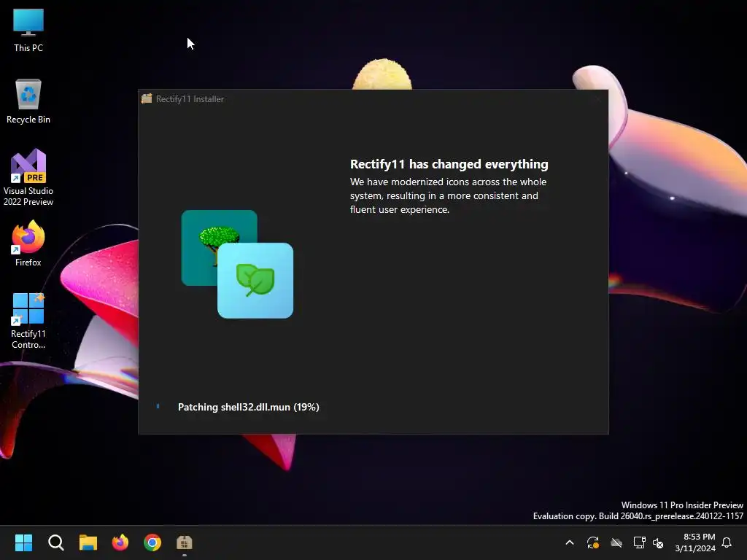
Task: Click the installer progress spinner indicator
Action: point(158,406)
